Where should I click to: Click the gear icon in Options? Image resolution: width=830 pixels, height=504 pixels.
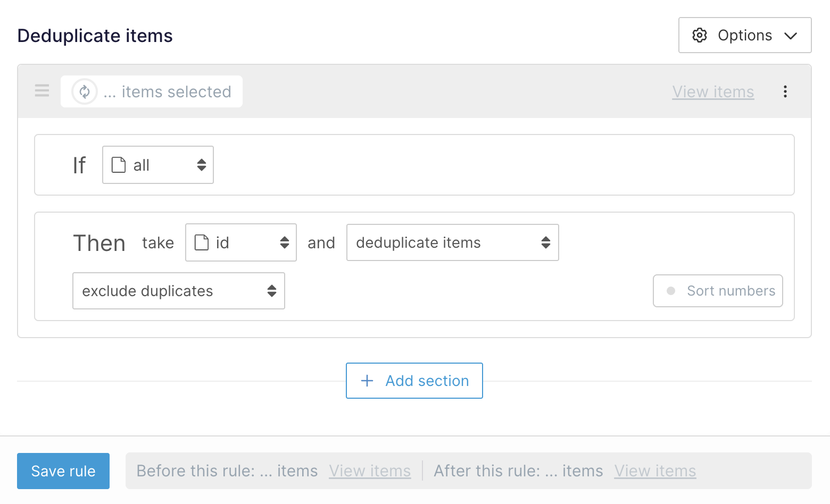[699, 35]
